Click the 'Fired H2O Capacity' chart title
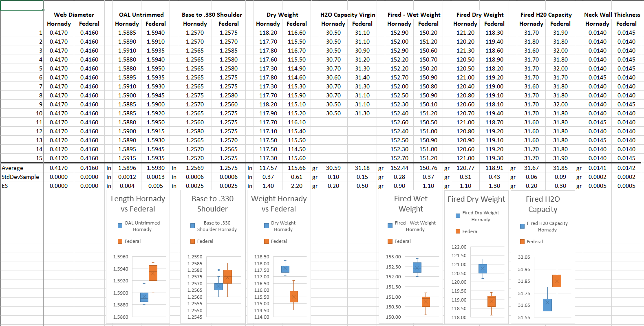The image size is (644, 326). [x=543, y=204]
